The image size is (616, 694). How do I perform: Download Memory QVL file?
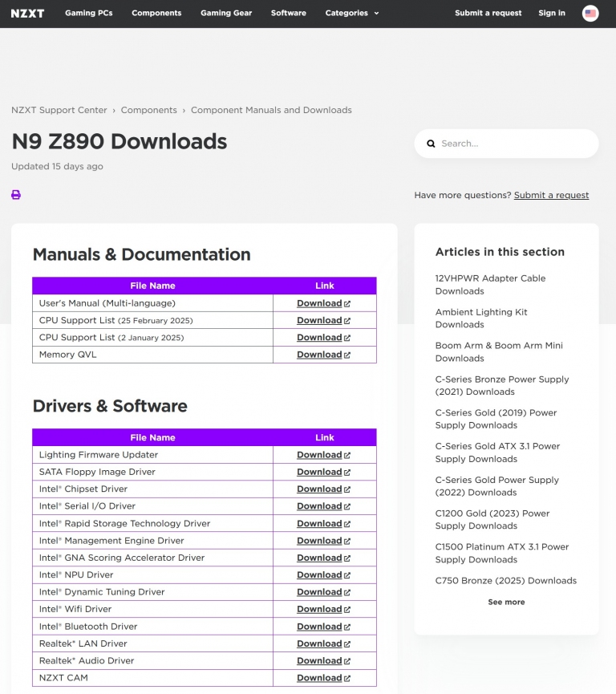[323, 355]
